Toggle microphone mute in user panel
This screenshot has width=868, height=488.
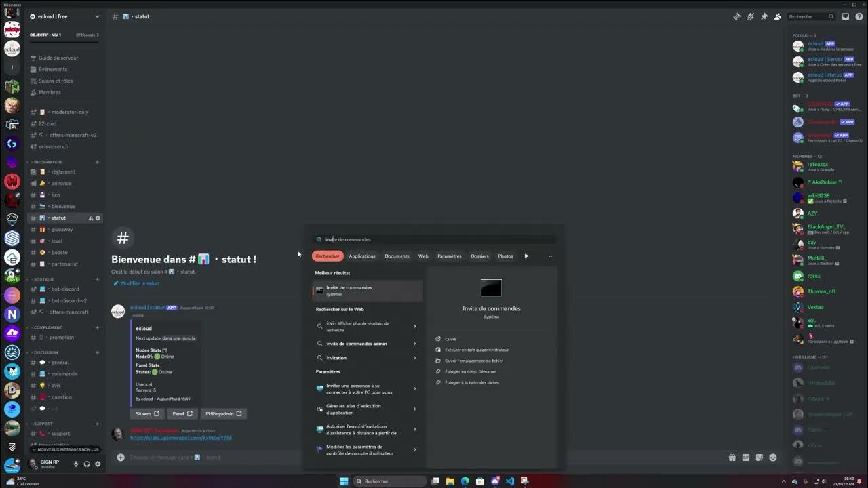click(x=76, y=464)
